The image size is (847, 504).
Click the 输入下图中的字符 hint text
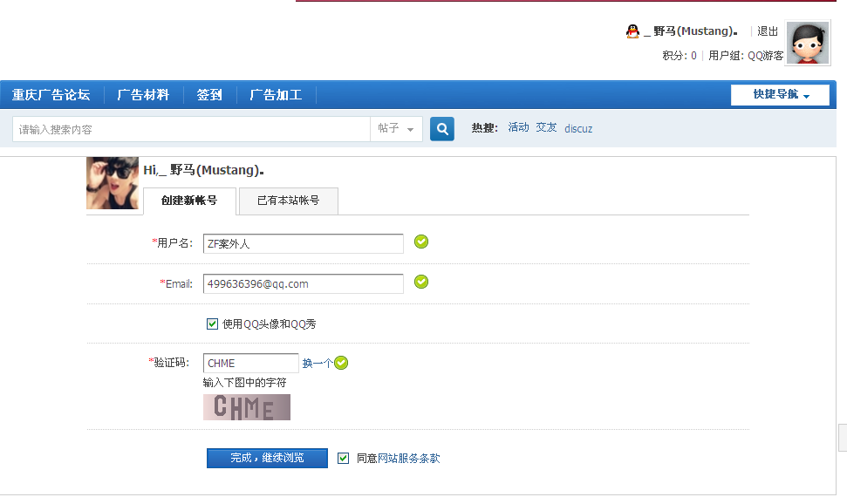pyautogui.click(x=245, y=383)
